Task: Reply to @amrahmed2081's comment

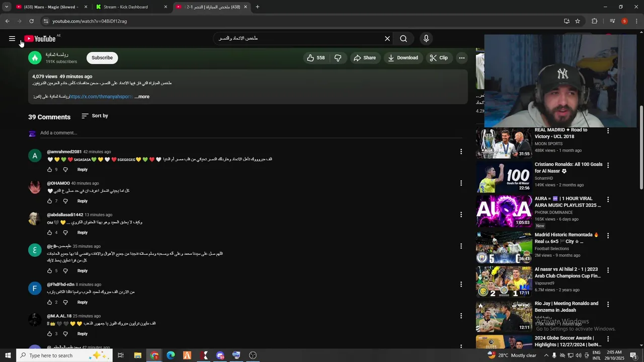Action: point(83,169)
